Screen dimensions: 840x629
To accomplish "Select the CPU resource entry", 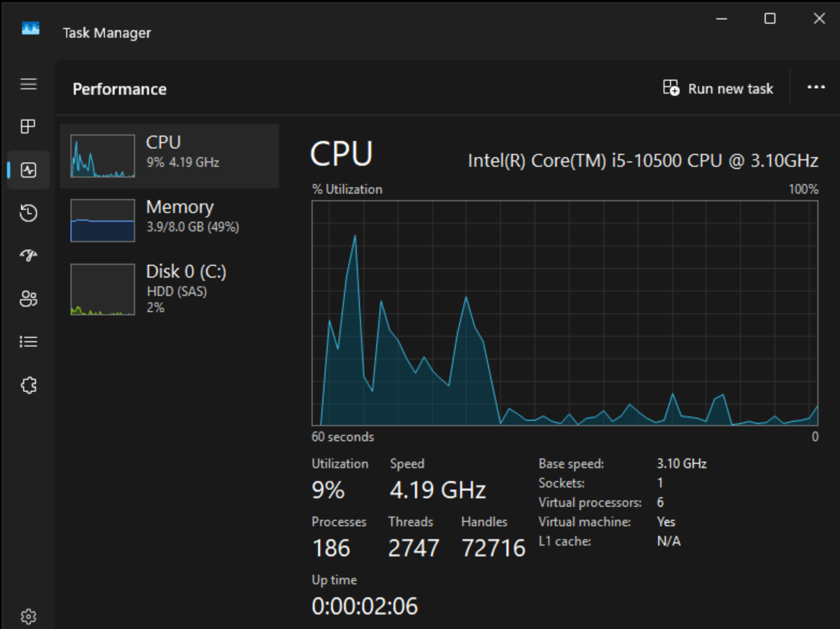I will (170, 156).
